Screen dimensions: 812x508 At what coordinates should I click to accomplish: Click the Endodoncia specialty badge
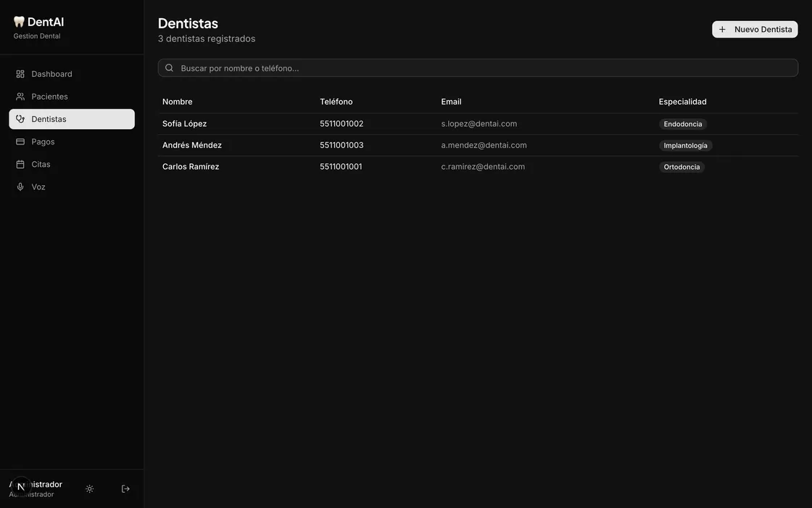(x=682, y=124)
